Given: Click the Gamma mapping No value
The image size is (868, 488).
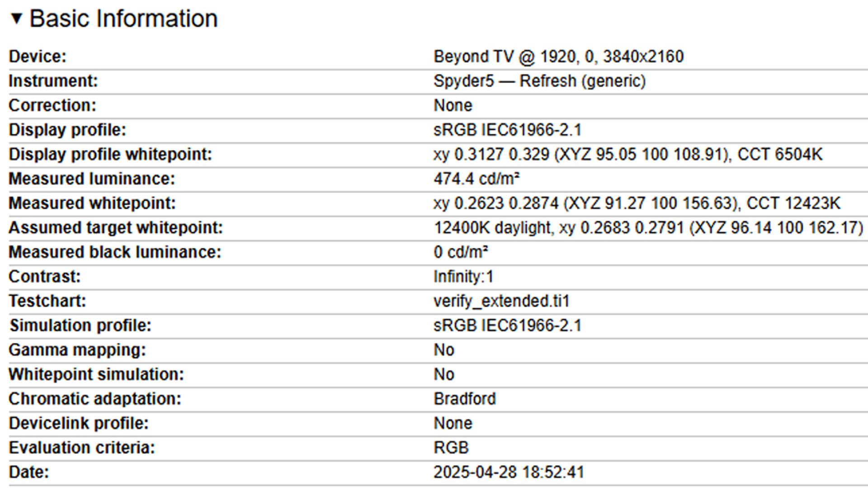Looking at the screenshot, I should [x=444, y=350].
